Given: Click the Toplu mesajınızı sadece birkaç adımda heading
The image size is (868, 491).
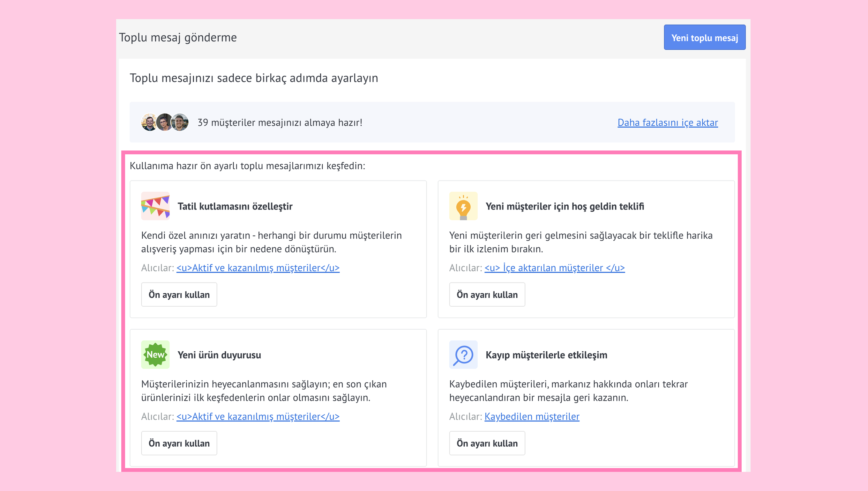Looking at the screenshot, I should [x=254, y=78].
